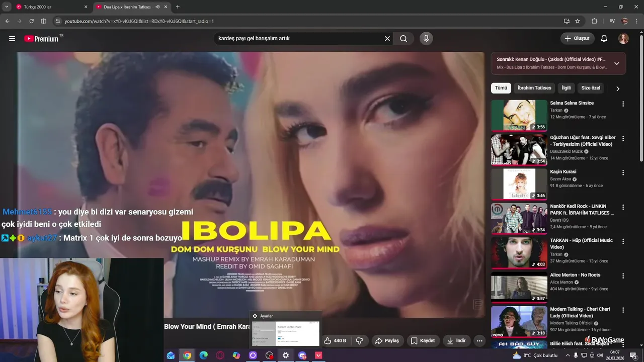Open options for Salına Salına Sinsice video
This screenshot has width=644, height=362.
[x=623, y=104]
